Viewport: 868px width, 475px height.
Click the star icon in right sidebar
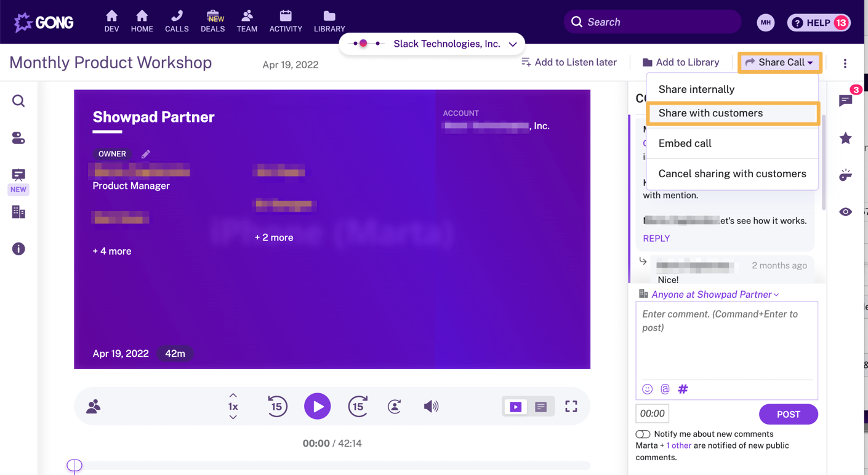pyautogui.click(x=846, y=138)
